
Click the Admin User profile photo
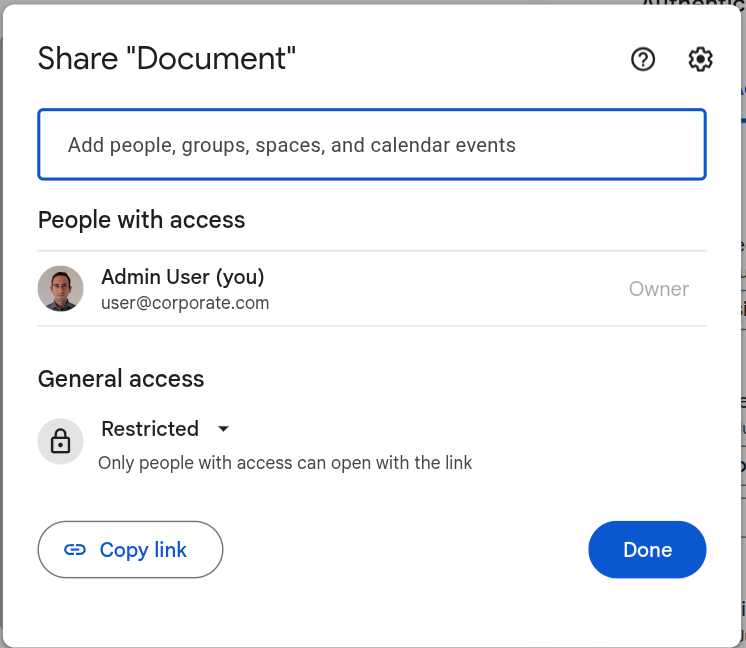point(60,288)
